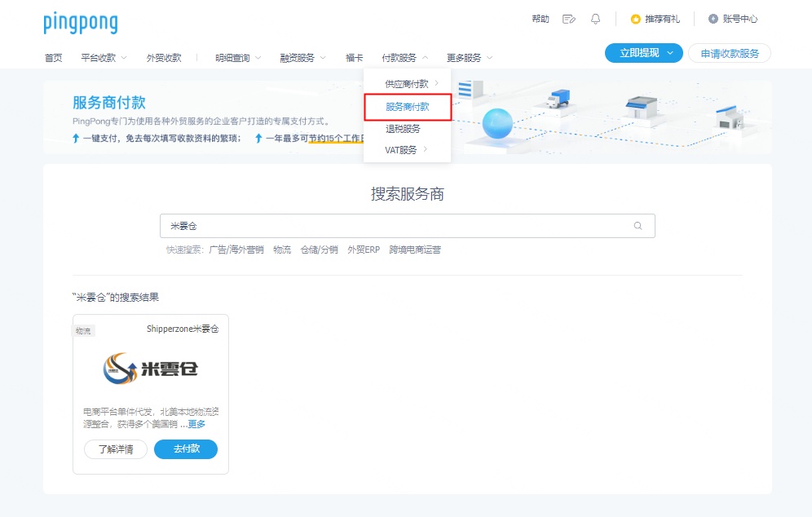Viewport: 812px width, 517px height.
Task: Click the 推荐有礼 coin icon
Action: coord(635,20)
